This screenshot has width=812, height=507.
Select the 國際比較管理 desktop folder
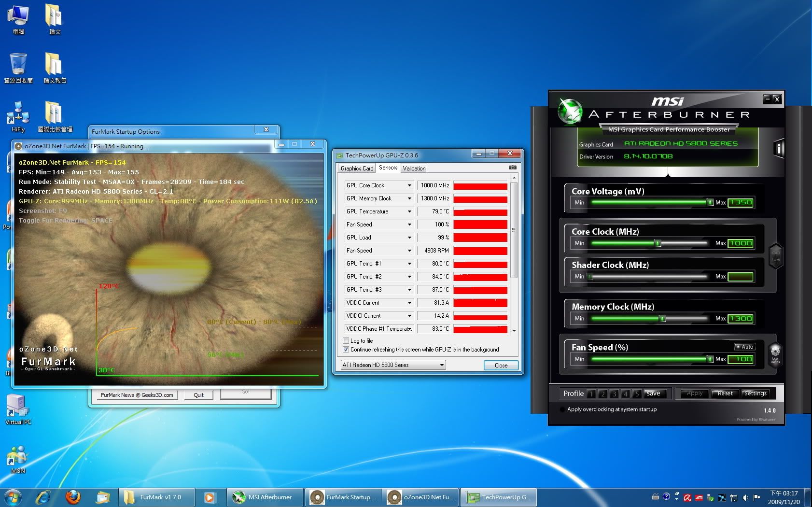pos(55,116)
